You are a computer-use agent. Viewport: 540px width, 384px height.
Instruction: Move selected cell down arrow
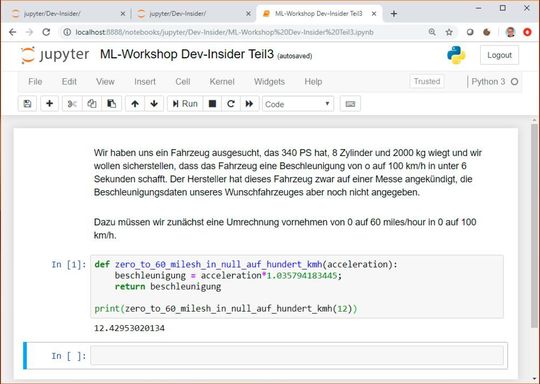pyautogui.click(x=154, y=104)
